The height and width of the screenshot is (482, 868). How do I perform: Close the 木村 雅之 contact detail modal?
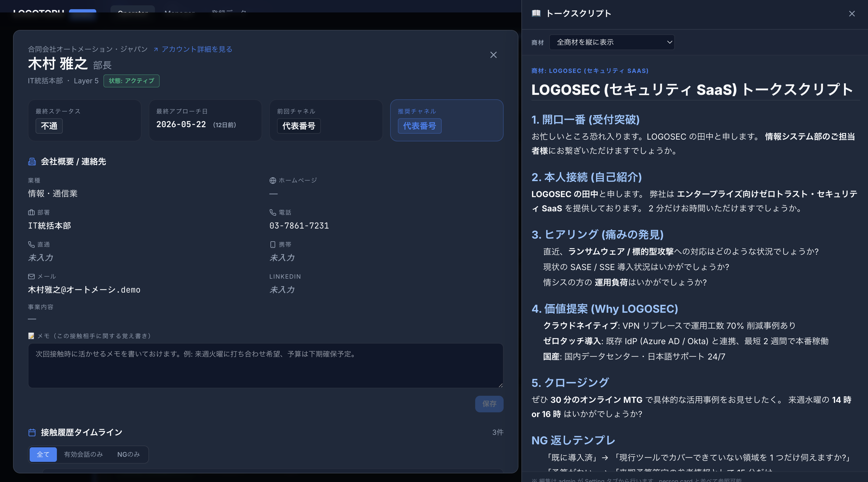click(493, 55)
